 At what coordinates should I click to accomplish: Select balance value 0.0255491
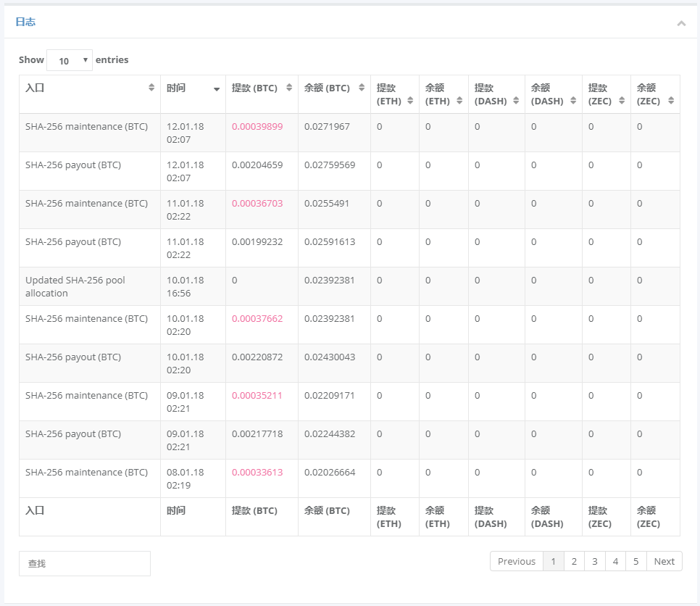click(x=327, y=203)
